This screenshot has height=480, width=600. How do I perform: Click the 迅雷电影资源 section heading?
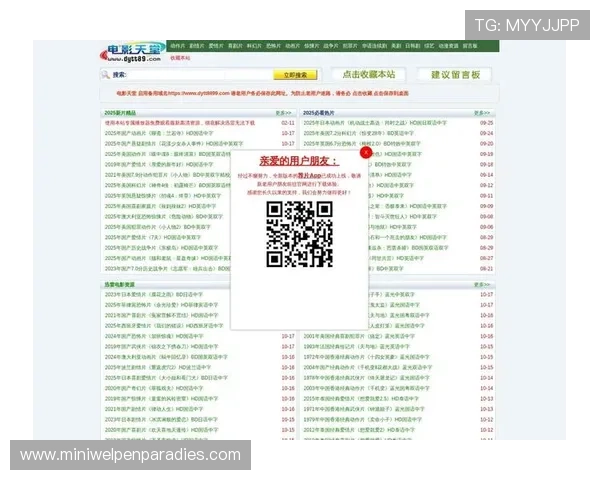(x=119, y=285)
